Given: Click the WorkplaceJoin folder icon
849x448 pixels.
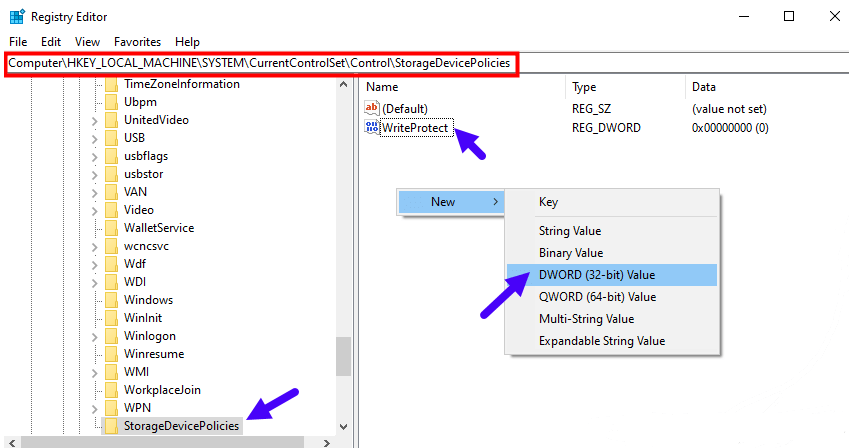Looking at the screenshot, I should (x=111, y=389).
